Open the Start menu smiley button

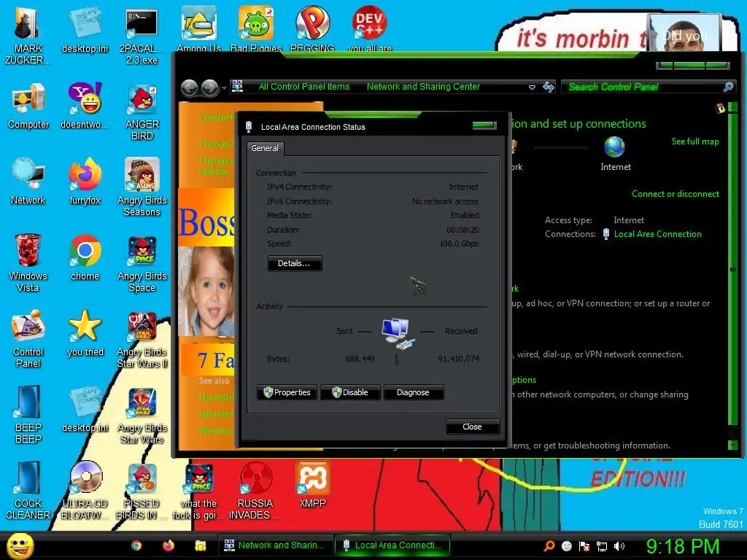tap(20, 545)
